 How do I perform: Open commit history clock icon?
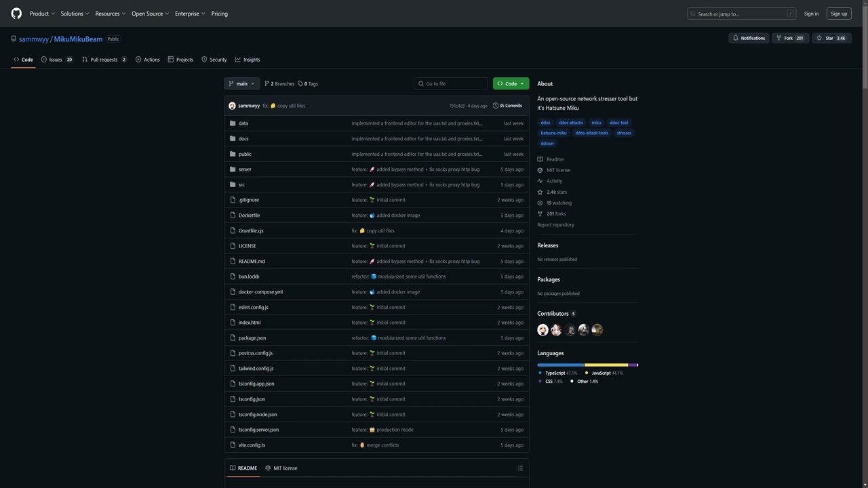tap(496, 106)
